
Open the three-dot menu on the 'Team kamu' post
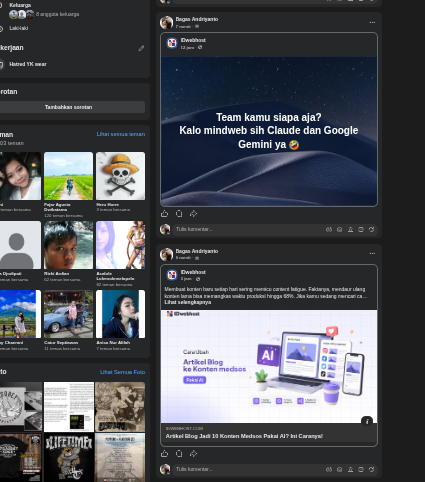pyautogui.click(x=372, y=22)
